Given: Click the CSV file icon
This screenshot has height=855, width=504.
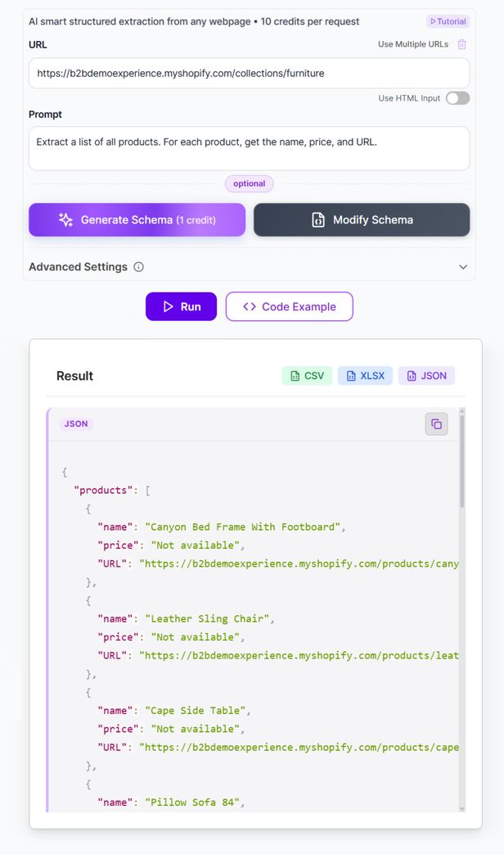Looking at the screenshot, I should pos(295,376).
